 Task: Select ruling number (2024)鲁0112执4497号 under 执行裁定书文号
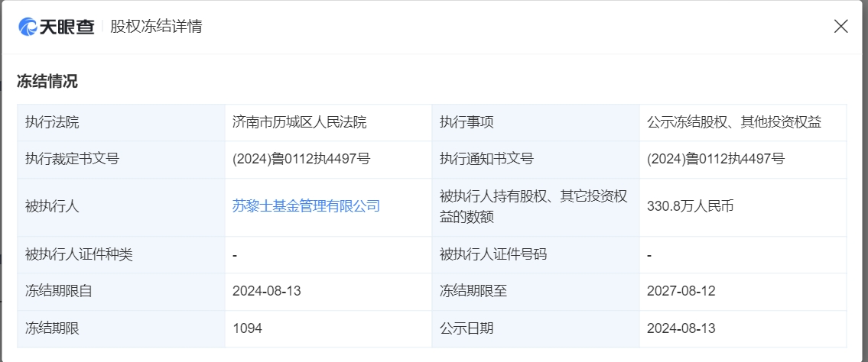(x=301, y=159)
